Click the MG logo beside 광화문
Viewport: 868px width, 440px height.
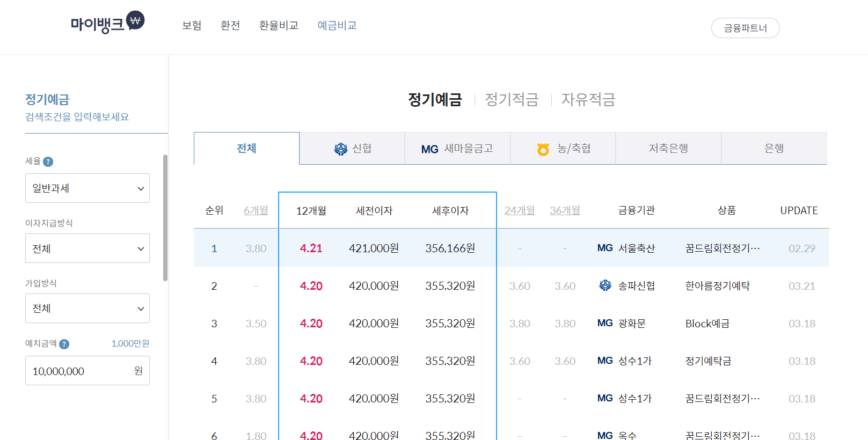click(x=605, y=323)
